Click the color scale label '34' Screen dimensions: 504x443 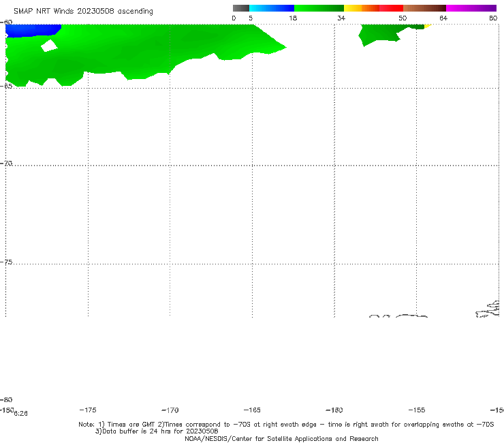point(341,18)
